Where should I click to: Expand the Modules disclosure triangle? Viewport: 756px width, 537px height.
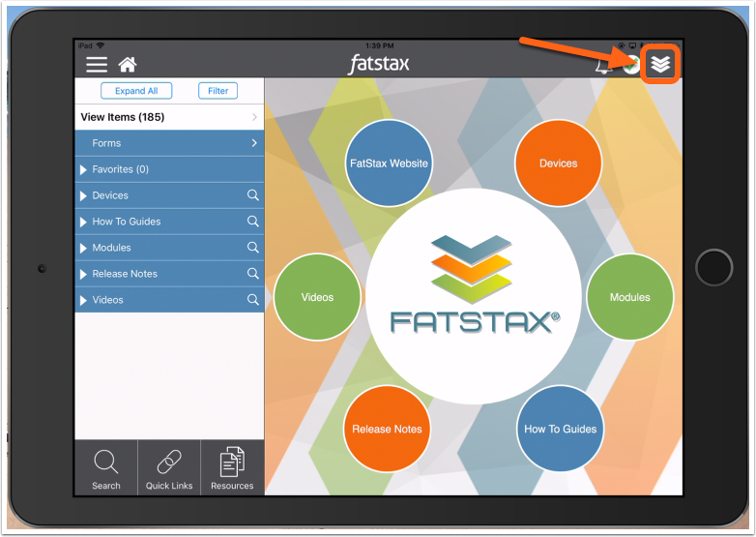[83, 248]
